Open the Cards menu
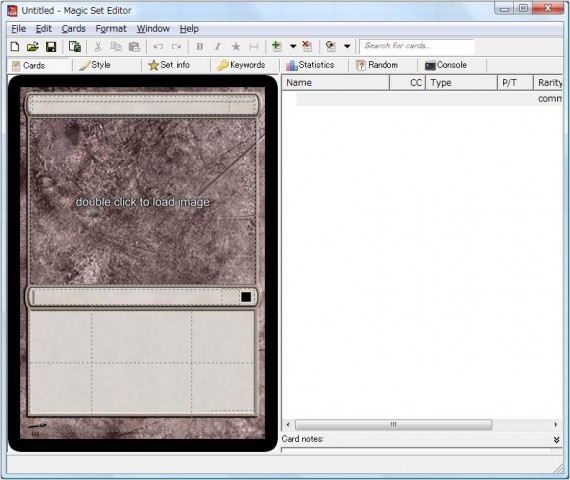 coord(73,29)
